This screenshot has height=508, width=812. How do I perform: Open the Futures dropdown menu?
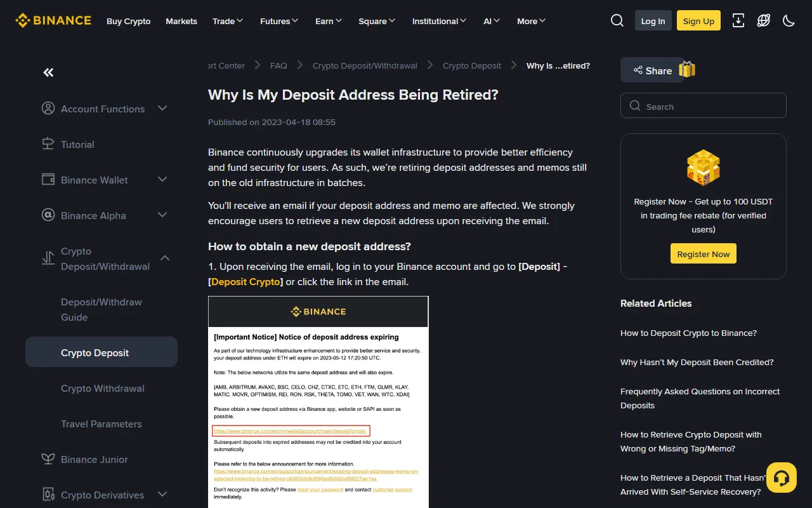[x=279, y=21]
